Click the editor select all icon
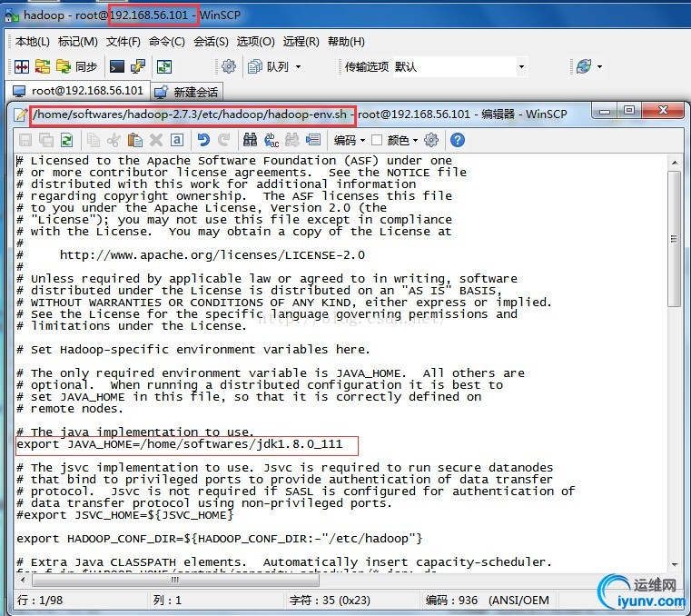This screenshot has height=616, width=691. (x=177, y=140)
